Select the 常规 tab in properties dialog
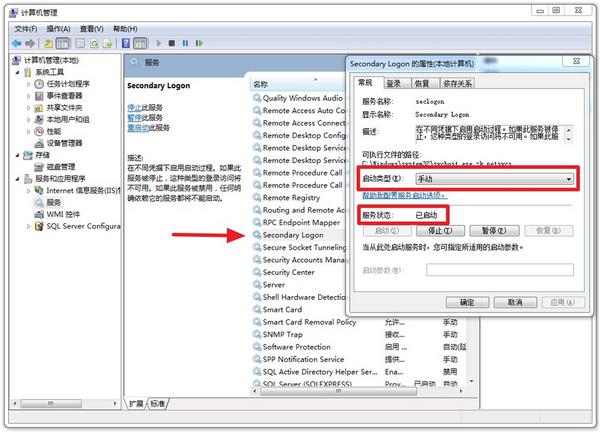 coord(365,83)
